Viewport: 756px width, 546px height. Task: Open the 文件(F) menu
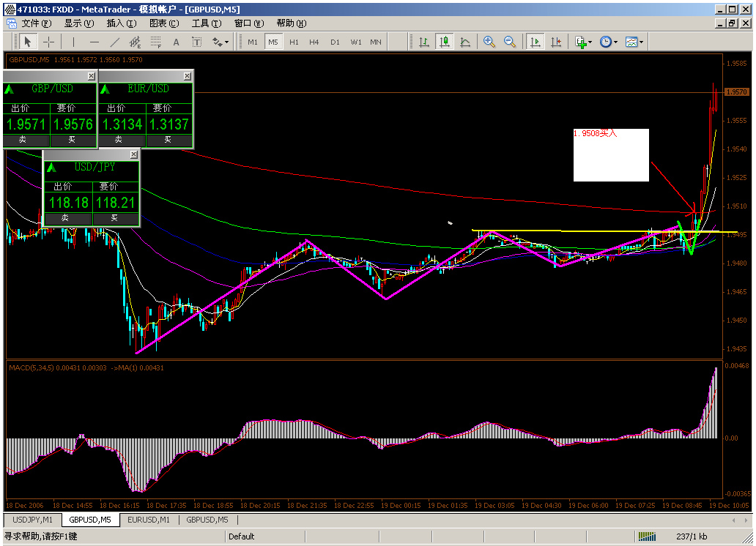pyautogui.click(x=36, y=23)
